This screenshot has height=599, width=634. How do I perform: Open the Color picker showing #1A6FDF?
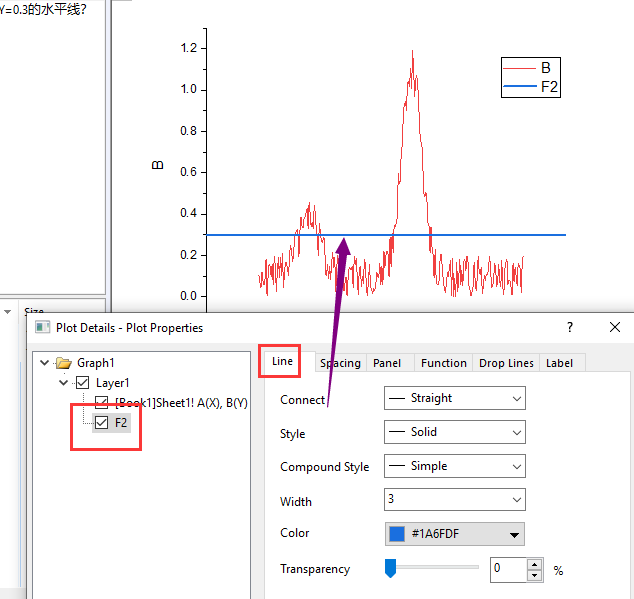coord(454,534)
